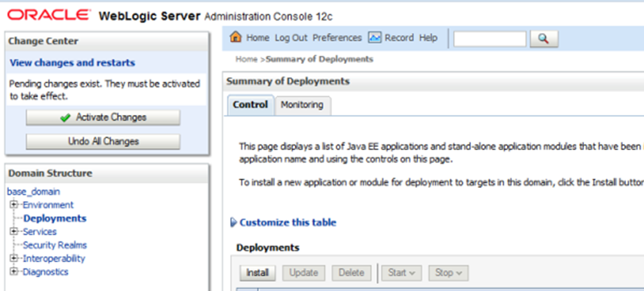This screenshot has height=291, width=644.
Task: Expand the Services tree node
Action: tap(14, 231)
